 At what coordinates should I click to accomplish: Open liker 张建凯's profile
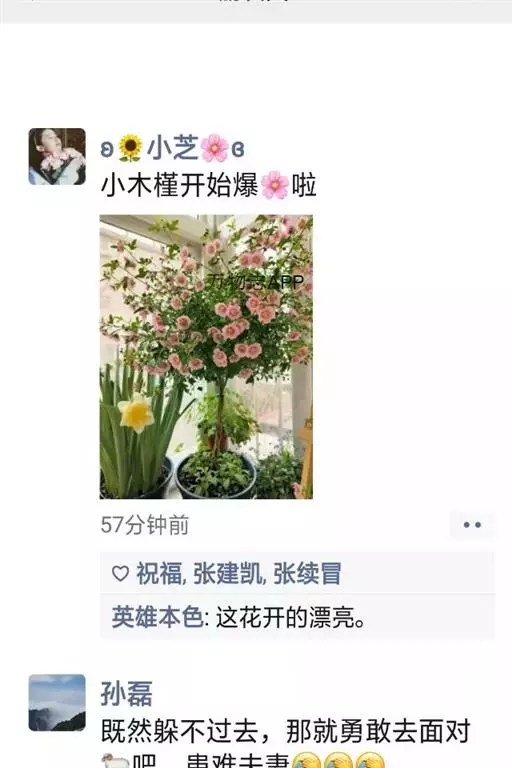coord(227,573)
